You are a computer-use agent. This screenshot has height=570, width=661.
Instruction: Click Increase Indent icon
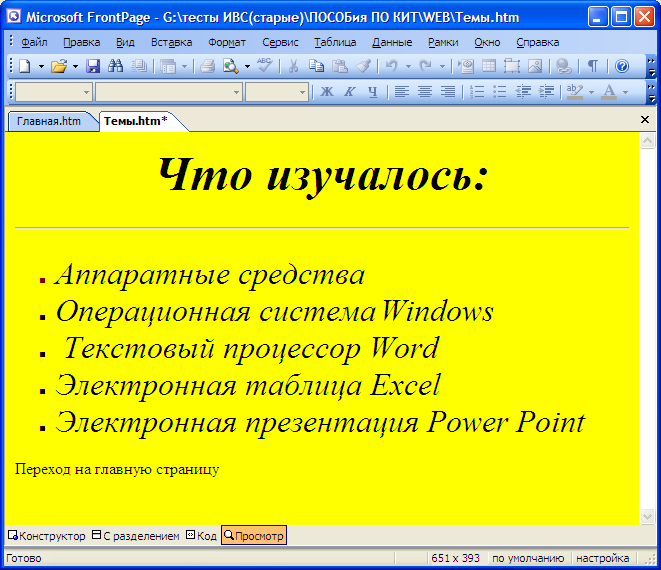click(546, 91)
